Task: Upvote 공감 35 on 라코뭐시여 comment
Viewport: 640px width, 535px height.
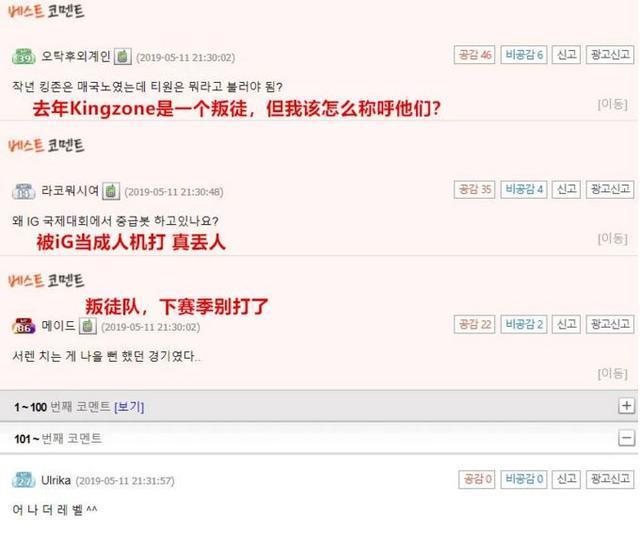Action: 474,189
